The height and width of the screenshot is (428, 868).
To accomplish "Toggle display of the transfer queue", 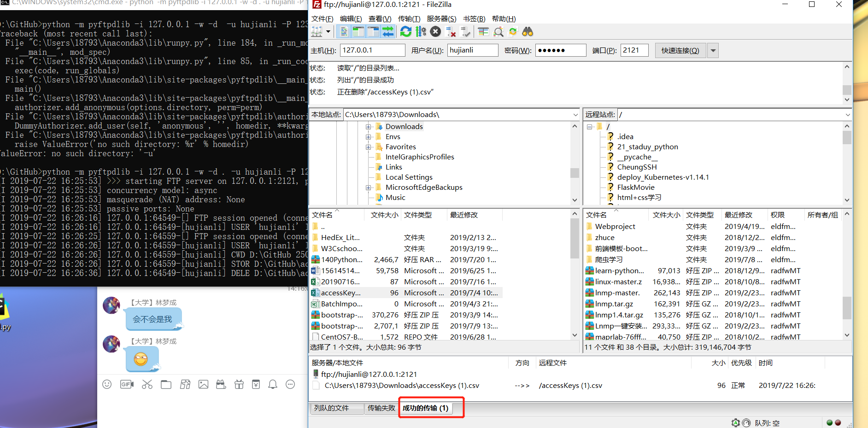I will tap(388, 32).
